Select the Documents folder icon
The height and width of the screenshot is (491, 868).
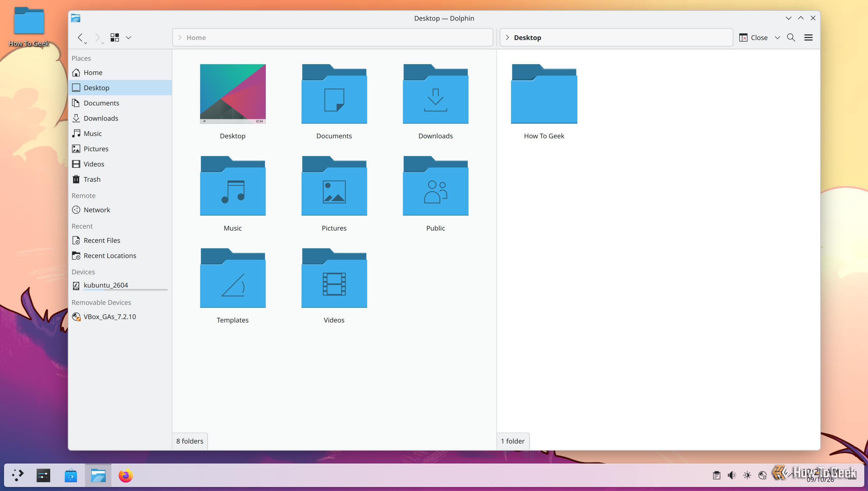(334, 94)
